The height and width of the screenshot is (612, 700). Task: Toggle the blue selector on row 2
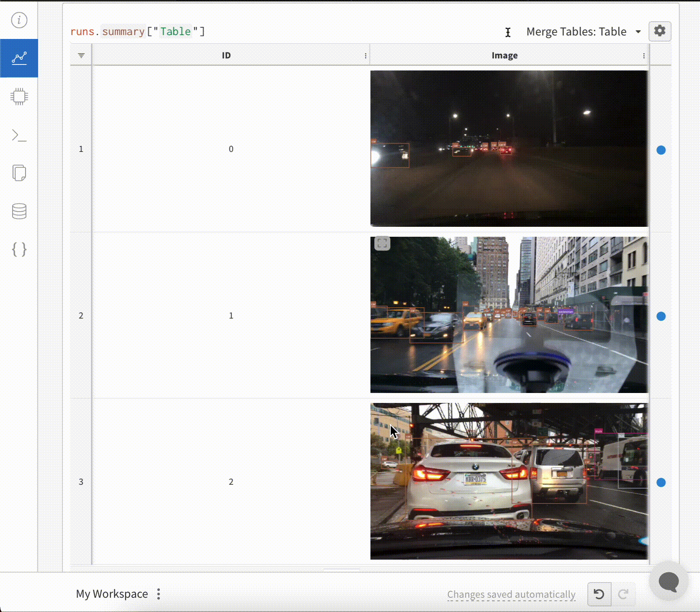pyautogui.click(x=661, y=316)
